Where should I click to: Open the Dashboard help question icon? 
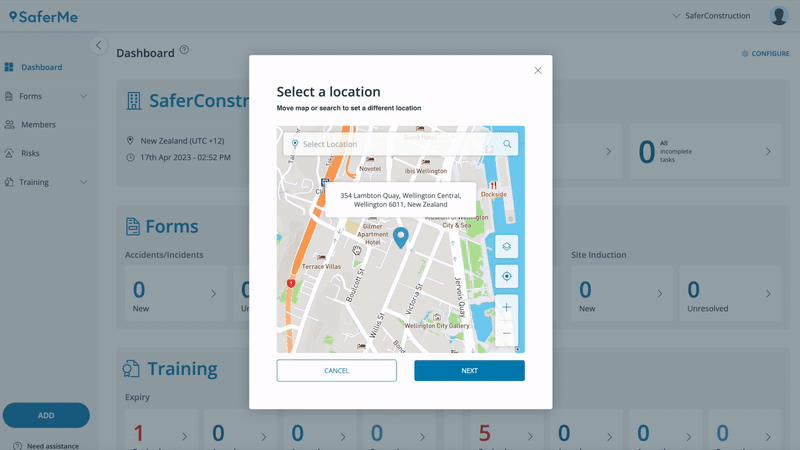pos(184,49)
